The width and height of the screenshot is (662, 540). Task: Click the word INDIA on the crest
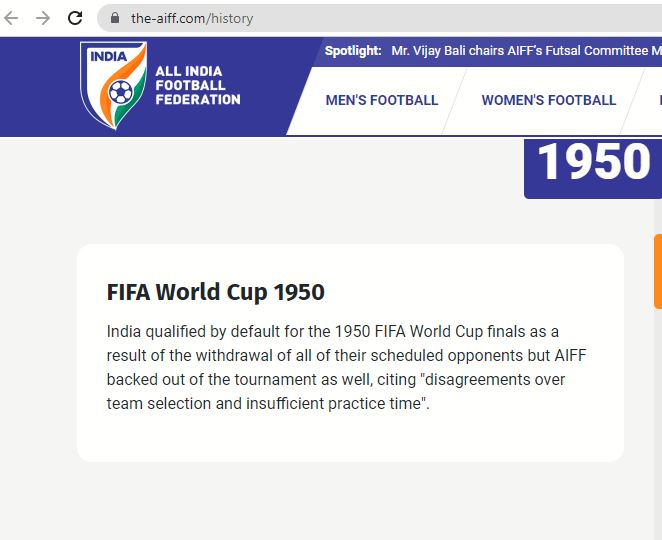(x=109, y=56)
